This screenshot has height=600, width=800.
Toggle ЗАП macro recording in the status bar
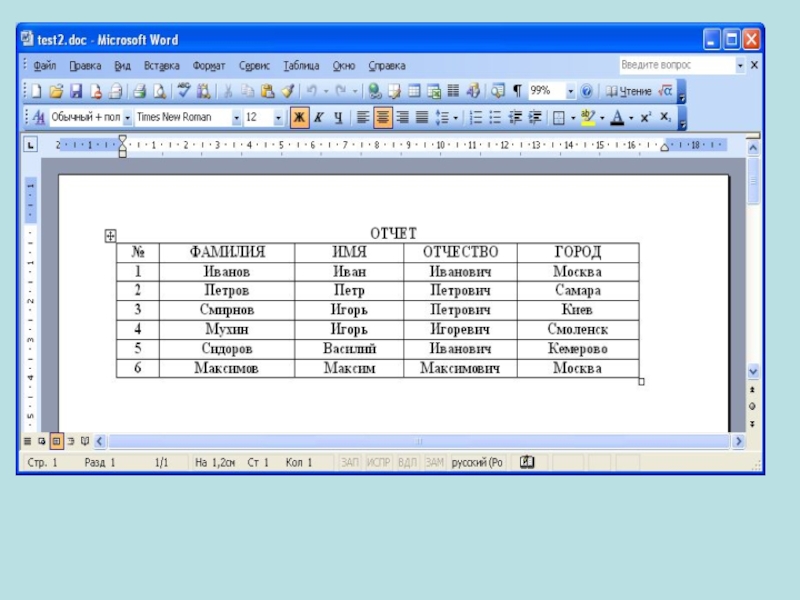pos(350,462)
